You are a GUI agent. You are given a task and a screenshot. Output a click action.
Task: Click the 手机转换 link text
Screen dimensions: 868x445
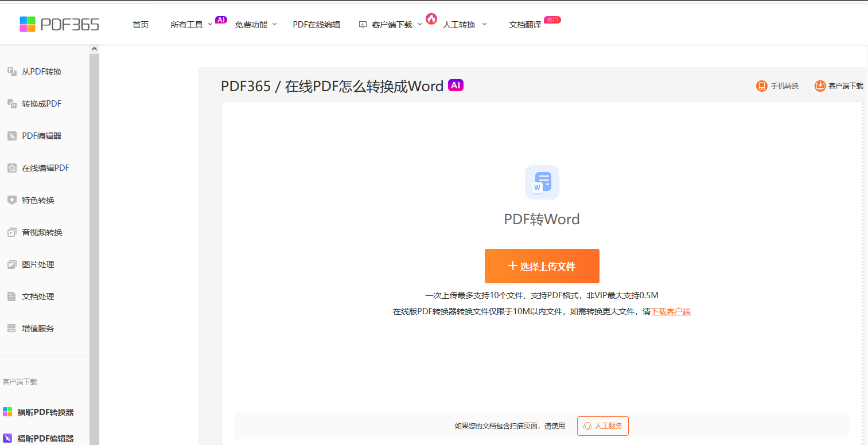(x=785, y=86)
